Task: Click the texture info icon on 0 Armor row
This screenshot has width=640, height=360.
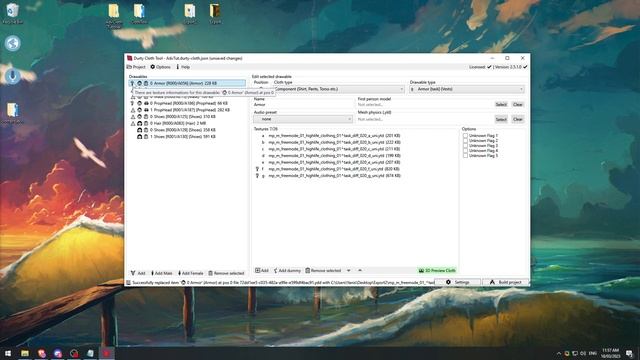Action: click(x=132, y=83)
